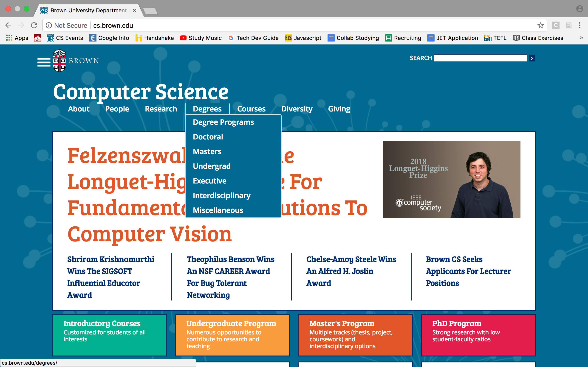This screenshot has height=367, width=588.
Task: Show hidden bookmarks with the overflow chevron
Action: pos(581,38)
